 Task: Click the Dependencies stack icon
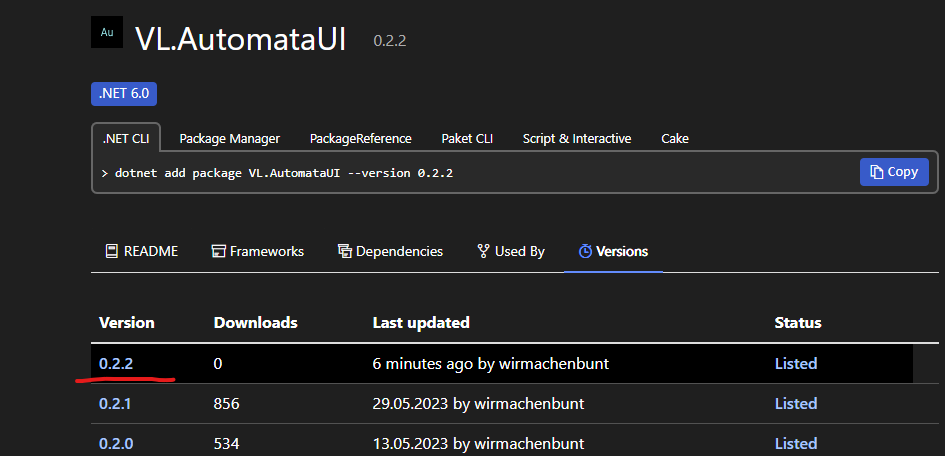(x=345, y=251)
